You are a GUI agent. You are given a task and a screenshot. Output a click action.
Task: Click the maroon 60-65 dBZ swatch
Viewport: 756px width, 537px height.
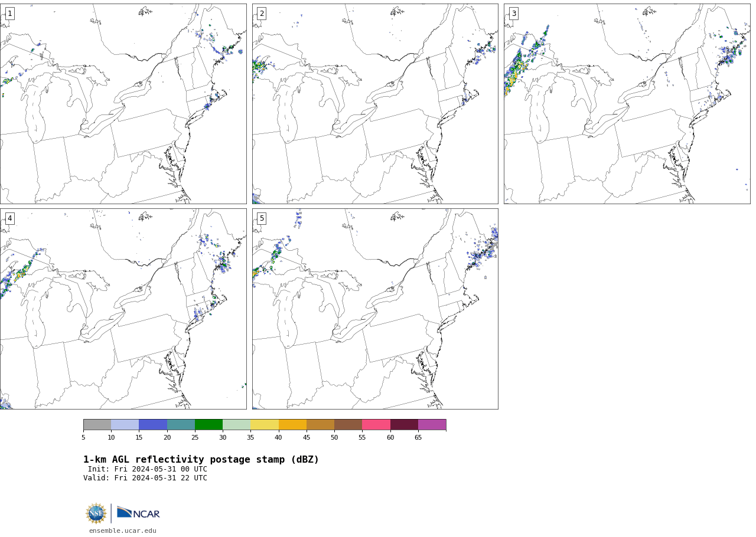coord(404,425)
